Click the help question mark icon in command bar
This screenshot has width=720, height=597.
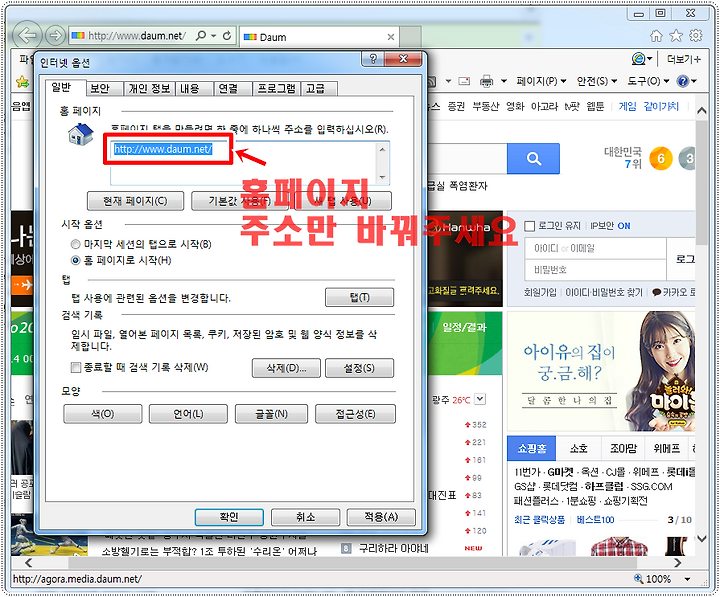[683, 81]
